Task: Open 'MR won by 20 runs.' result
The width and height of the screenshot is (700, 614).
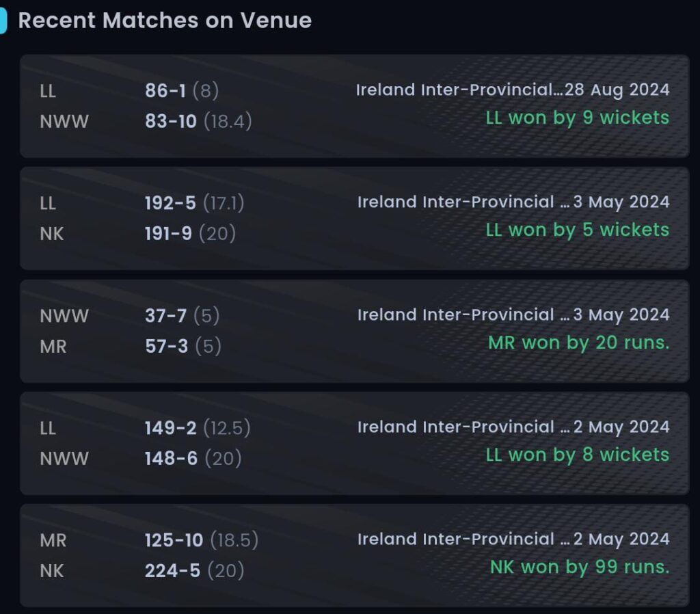Action: 579,343
